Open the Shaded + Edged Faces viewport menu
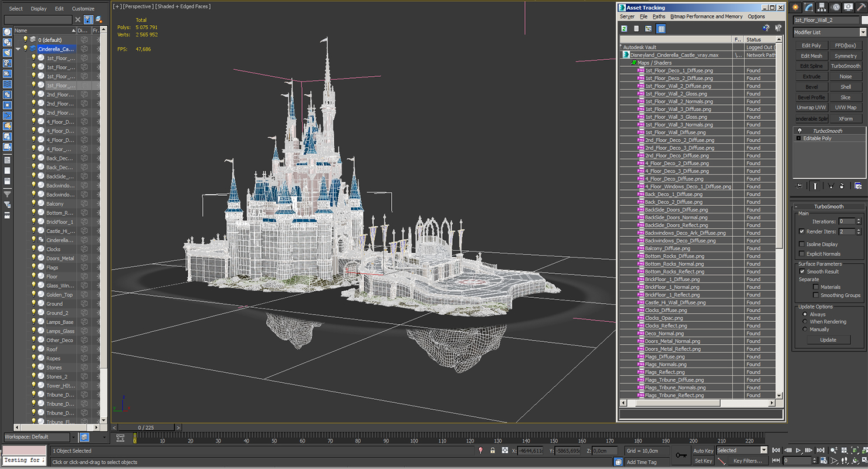This screenshot has height=469, width=868. coord(183,6)
